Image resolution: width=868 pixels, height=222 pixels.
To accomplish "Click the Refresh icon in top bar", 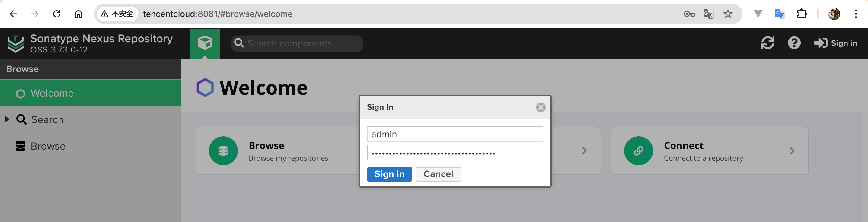I will point(767,43).
